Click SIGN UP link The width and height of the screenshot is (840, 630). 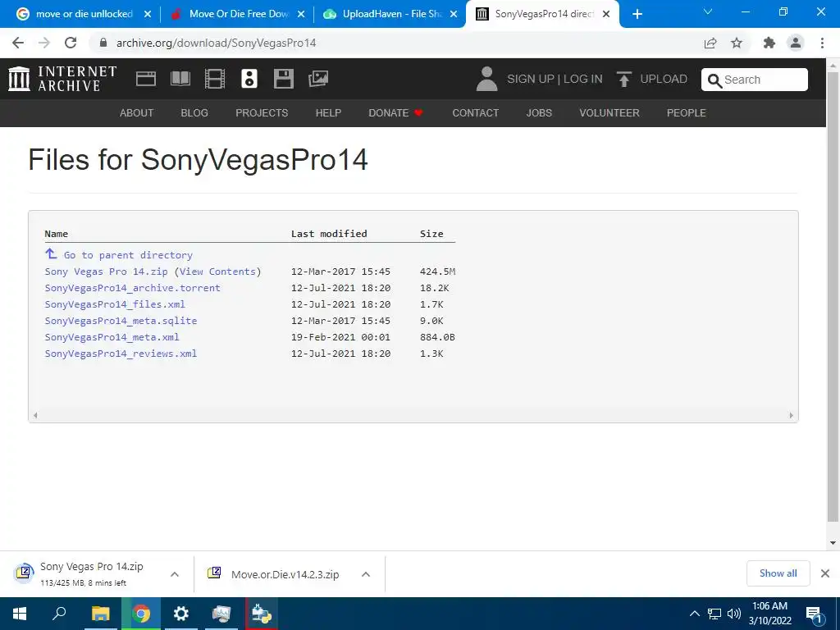click(531, 80)
